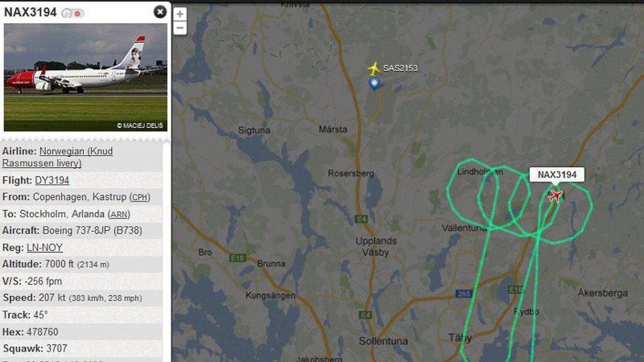Close the NAX3194 flight info panel
The width and height of the screenshot is (644, 362).
pyautogui.click(x=160, y=12)
